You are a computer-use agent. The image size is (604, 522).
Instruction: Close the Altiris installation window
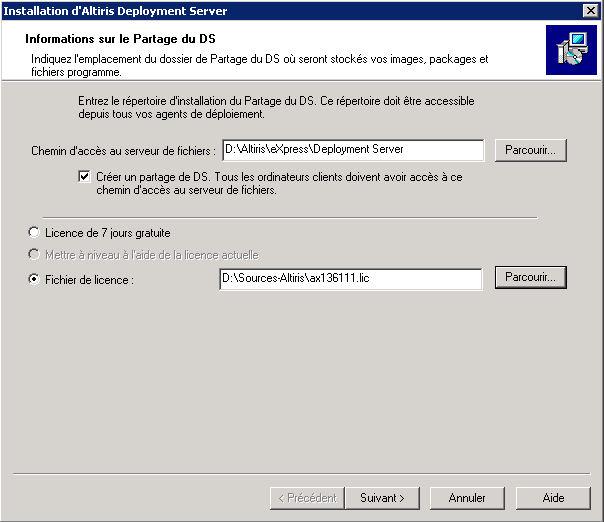[x=591, y=11]
